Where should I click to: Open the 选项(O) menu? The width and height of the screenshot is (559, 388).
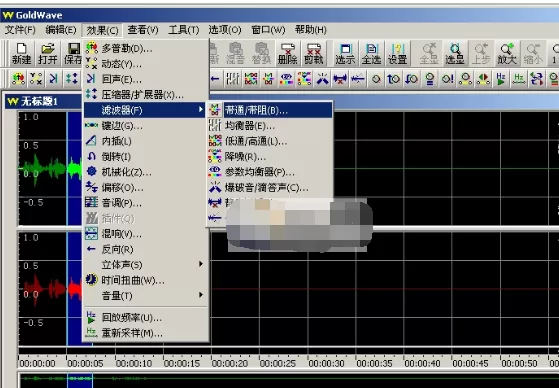pos(225,30)
